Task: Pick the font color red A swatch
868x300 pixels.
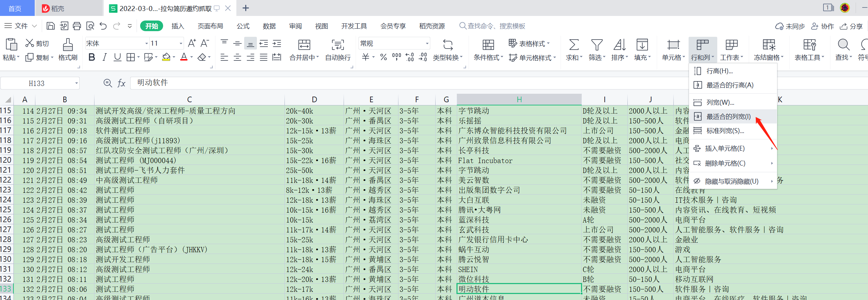Action: click(x=184, y=57)
